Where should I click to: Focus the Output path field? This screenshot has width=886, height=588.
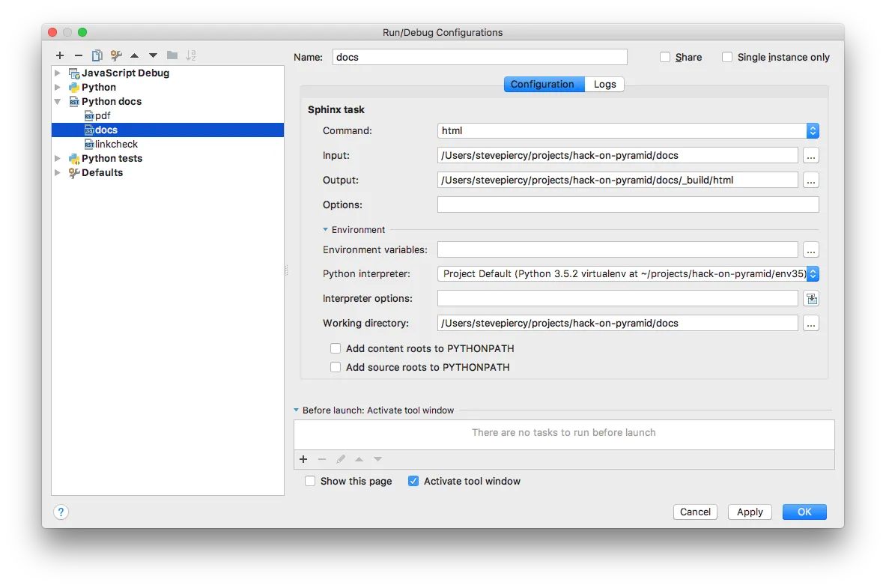618,181
